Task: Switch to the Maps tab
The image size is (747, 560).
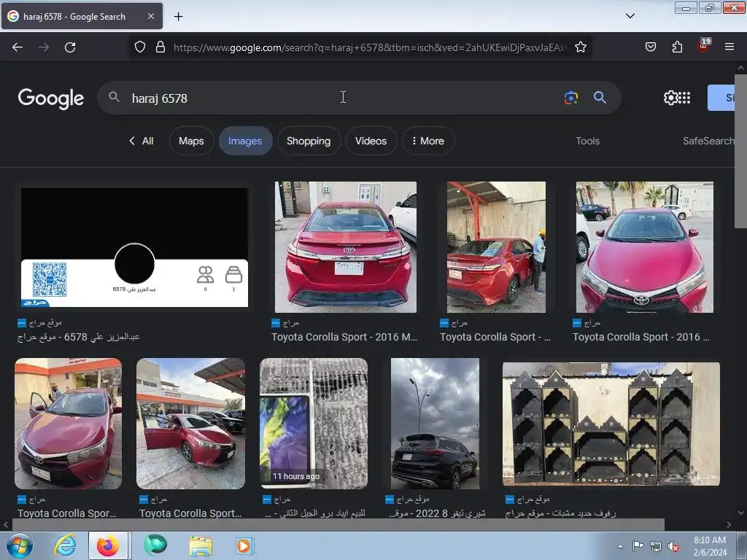Action: [191, 141]
